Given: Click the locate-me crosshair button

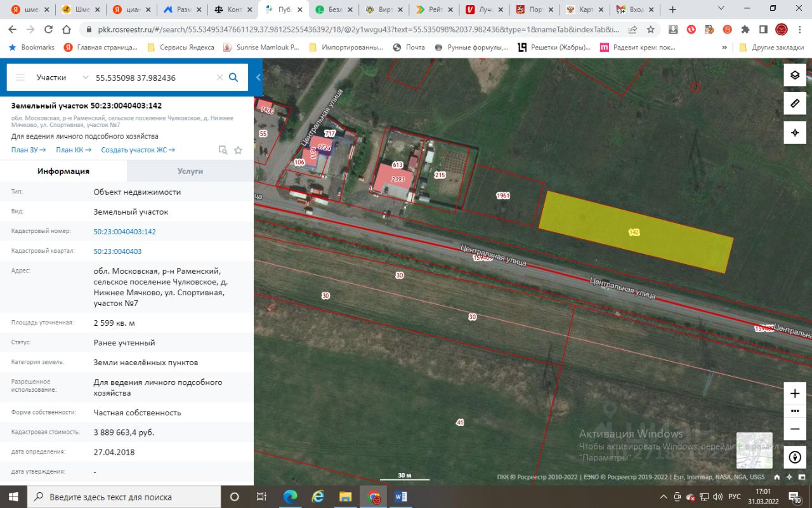Looking at the screenshot, I should point(795,133).
